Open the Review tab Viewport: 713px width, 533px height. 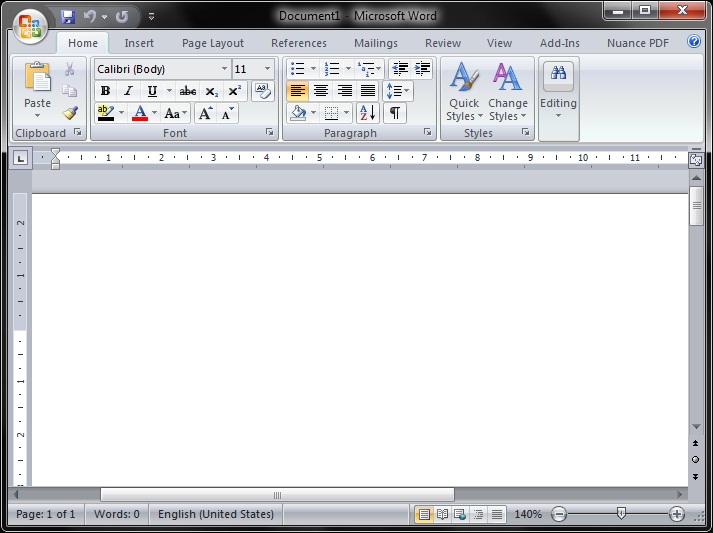[443, 43]
